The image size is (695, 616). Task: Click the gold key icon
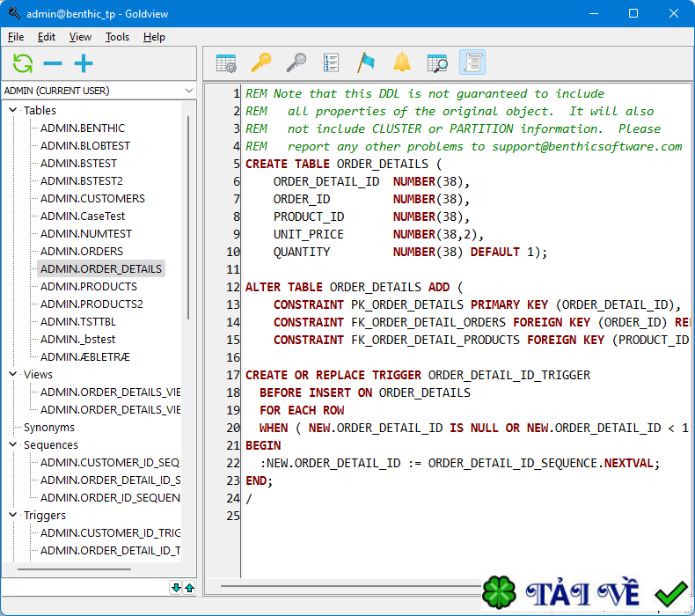[261, 62]
